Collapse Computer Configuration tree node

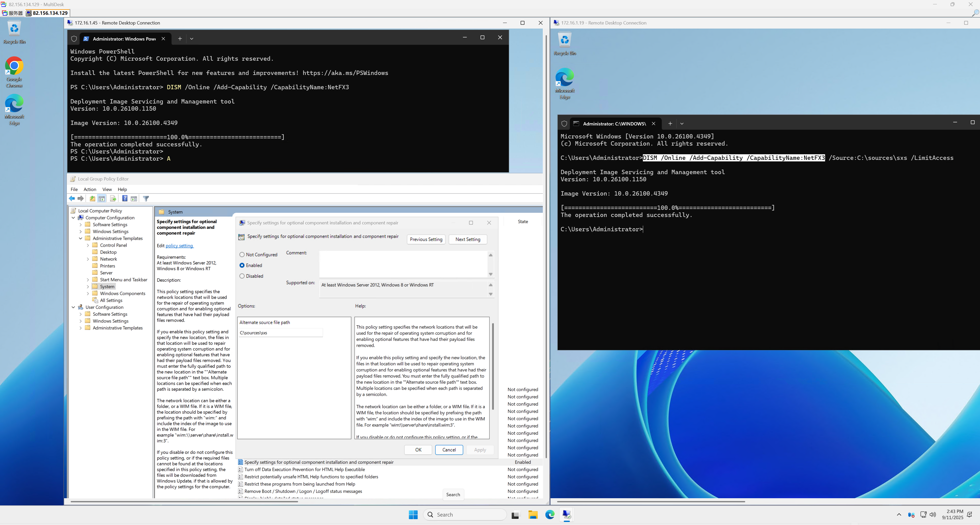coord(73,218)
